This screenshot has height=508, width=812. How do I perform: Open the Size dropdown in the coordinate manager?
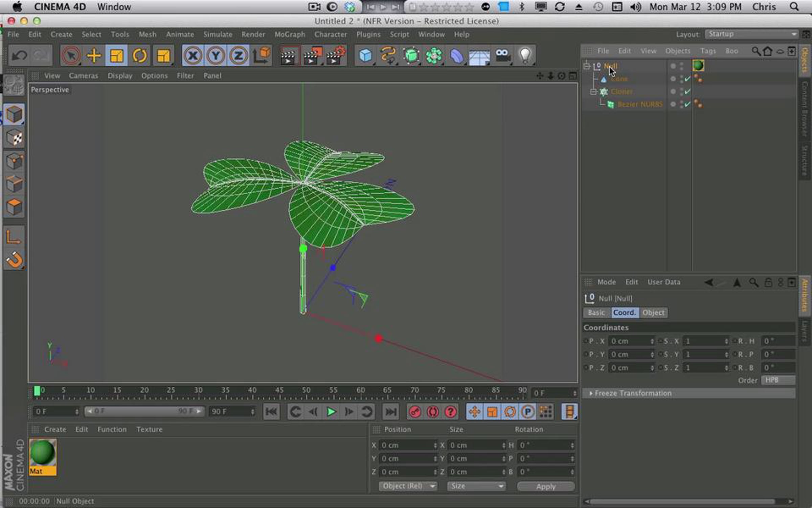pyautogui.click(x=476, y=486)
